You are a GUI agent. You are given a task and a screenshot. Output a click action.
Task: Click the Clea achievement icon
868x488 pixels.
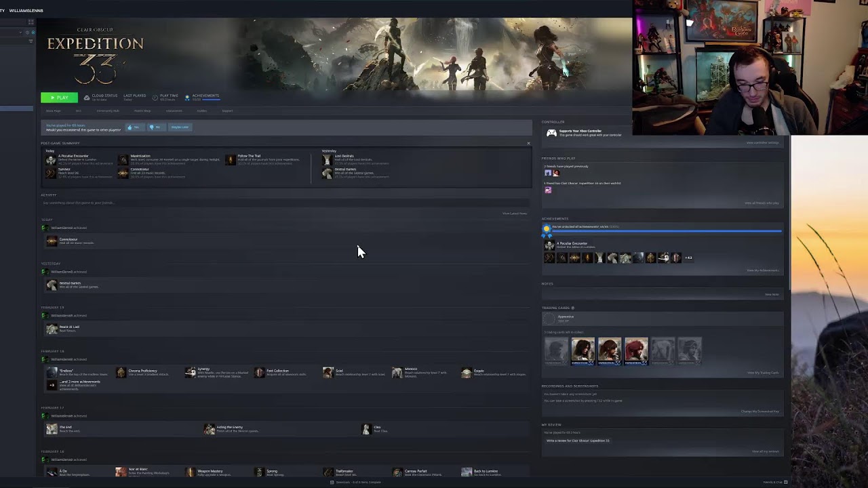tap(366, 429)
